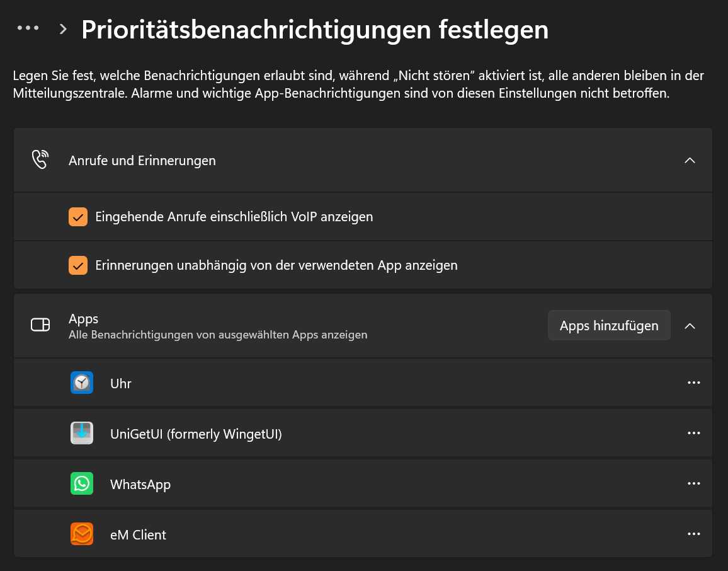Viewport: 728px width, 571px height.
Task: Click the Apps section icon
Action: 40,325
